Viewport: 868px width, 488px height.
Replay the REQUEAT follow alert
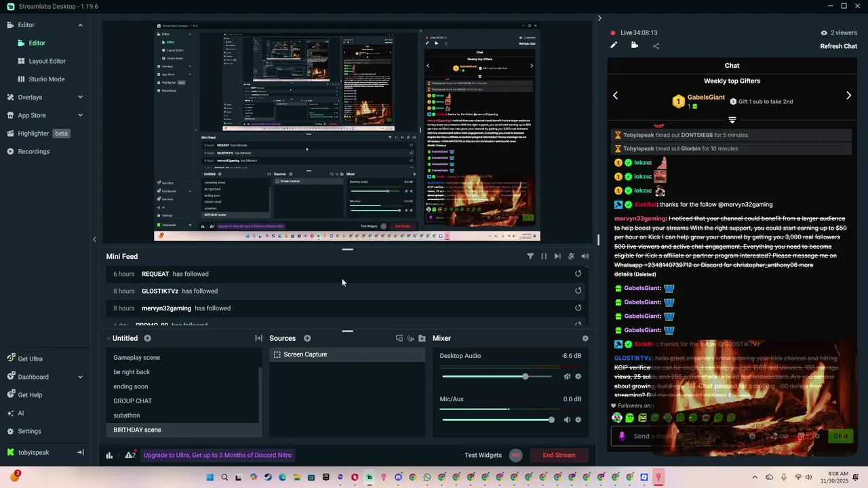pos(578,274)
